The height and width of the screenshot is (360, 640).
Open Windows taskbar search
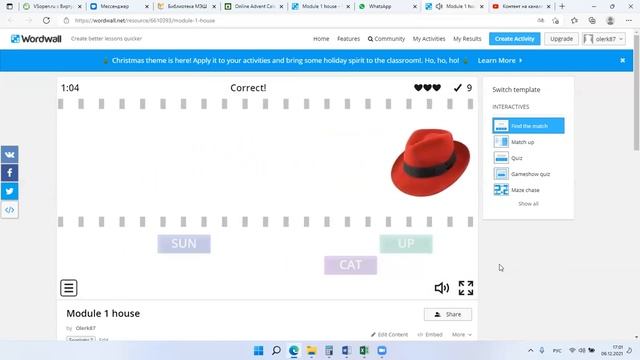276,351
